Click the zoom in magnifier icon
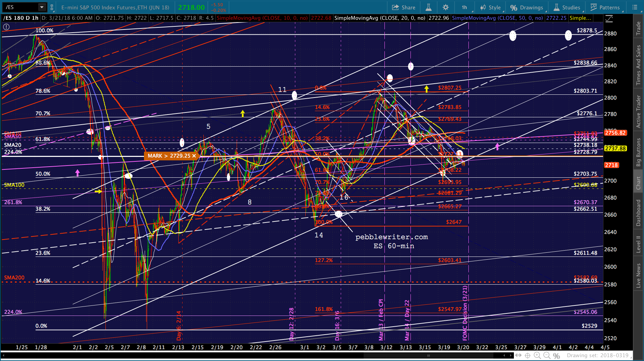The image size is (644, 361). (537, 355)
